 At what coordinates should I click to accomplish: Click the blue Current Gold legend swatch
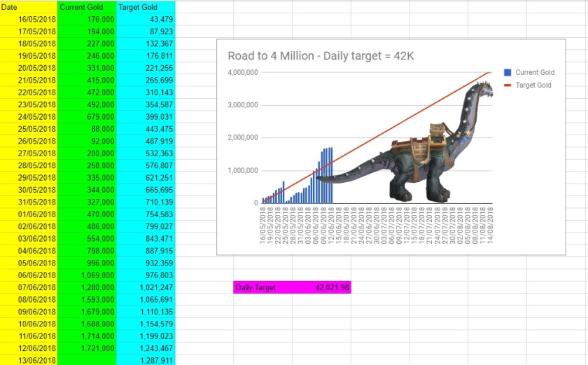[x=507, y=72]
